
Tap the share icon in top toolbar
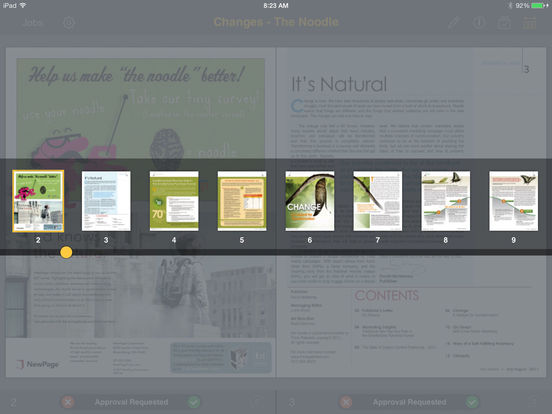click(504, 23)
